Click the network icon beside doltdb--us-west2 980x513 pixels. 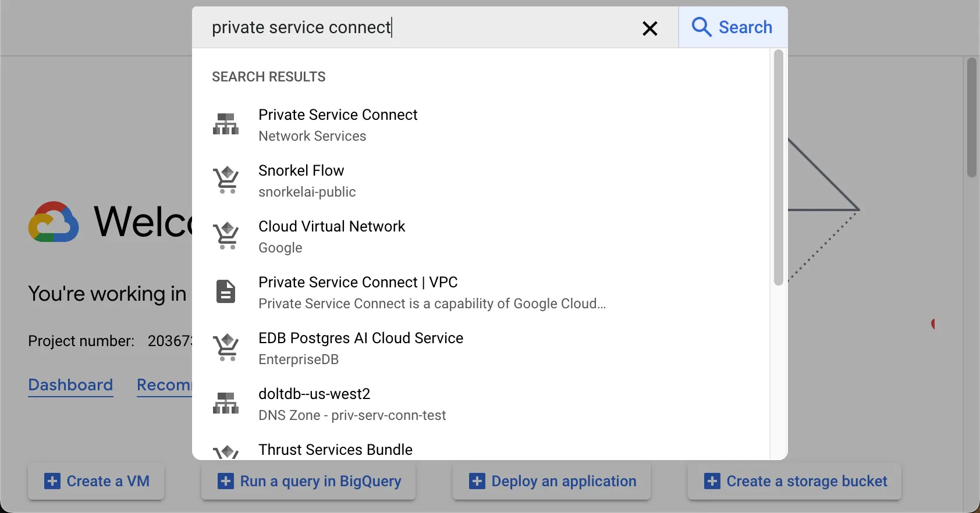(226, 403)
